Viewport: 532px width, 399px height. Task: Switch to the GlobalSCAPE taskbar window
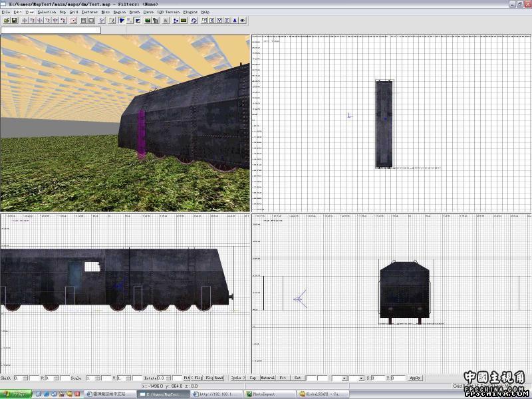(323, 394)
